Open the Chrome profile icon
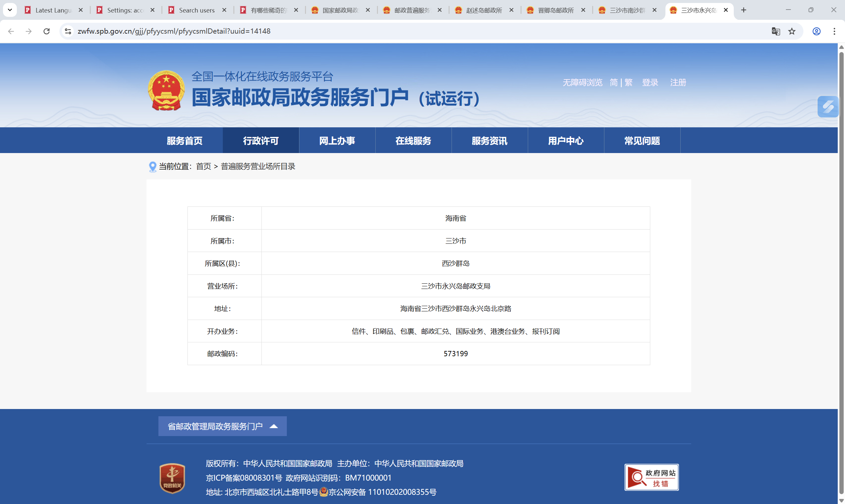The height and width of the screenshot is (504, 845). click(817, 31)
